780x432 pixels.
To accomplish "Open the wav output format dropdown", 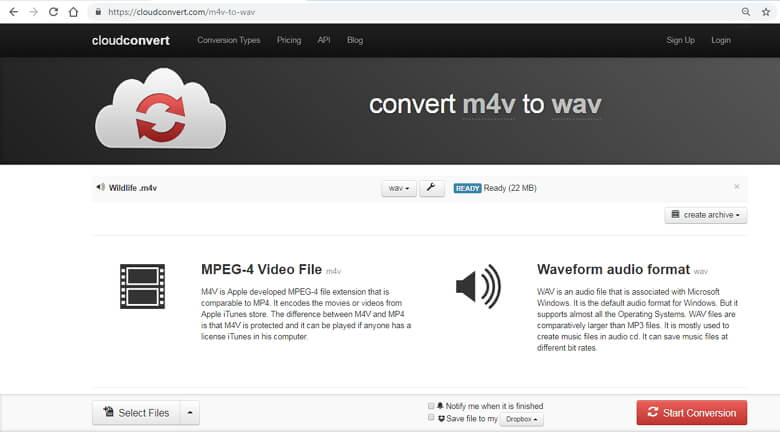I will tap(399, 188).
